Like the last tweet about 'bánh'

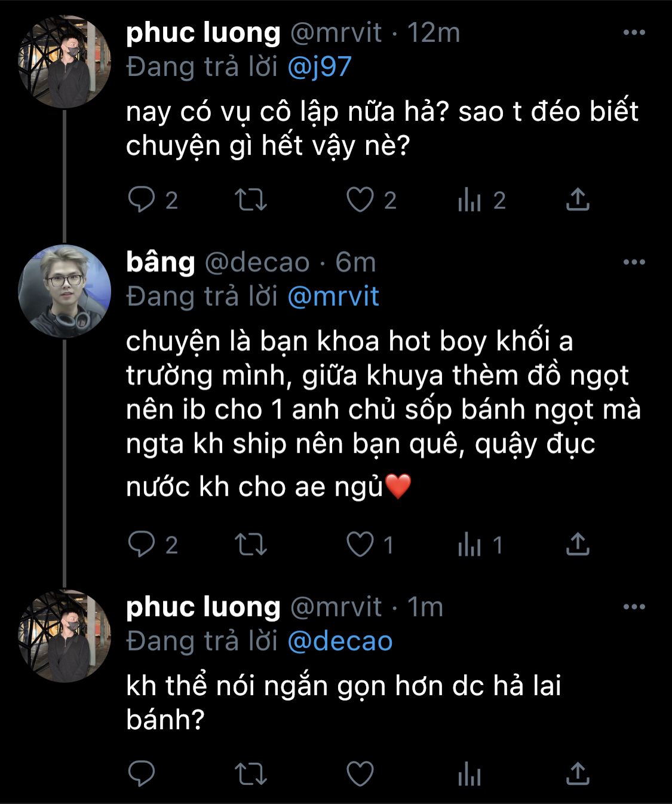pos(360,774)
